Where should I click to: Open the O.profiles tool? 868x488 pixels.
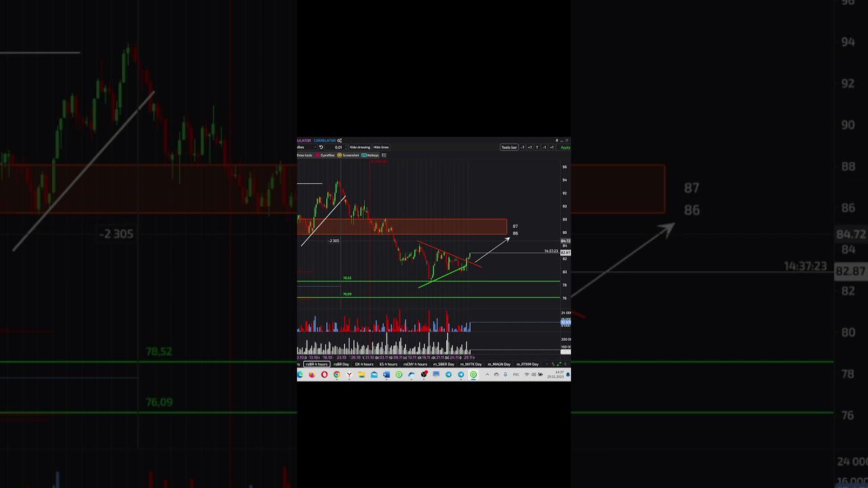(325, 155)
